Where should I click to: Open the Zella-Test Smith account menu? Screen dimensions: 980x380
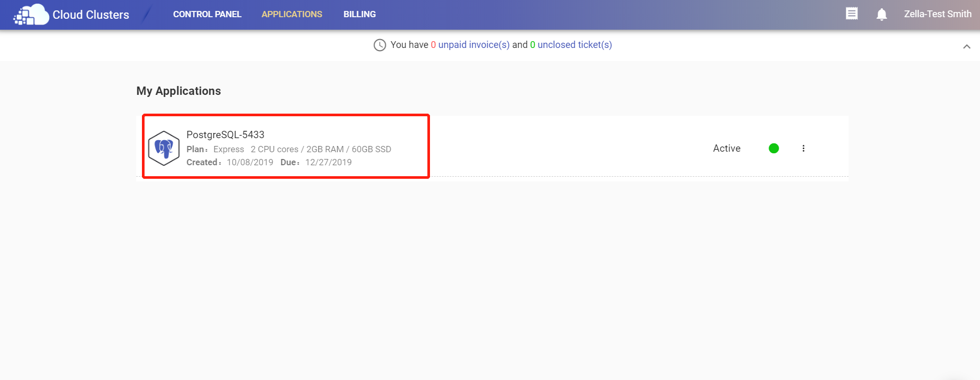coord(938,14)
